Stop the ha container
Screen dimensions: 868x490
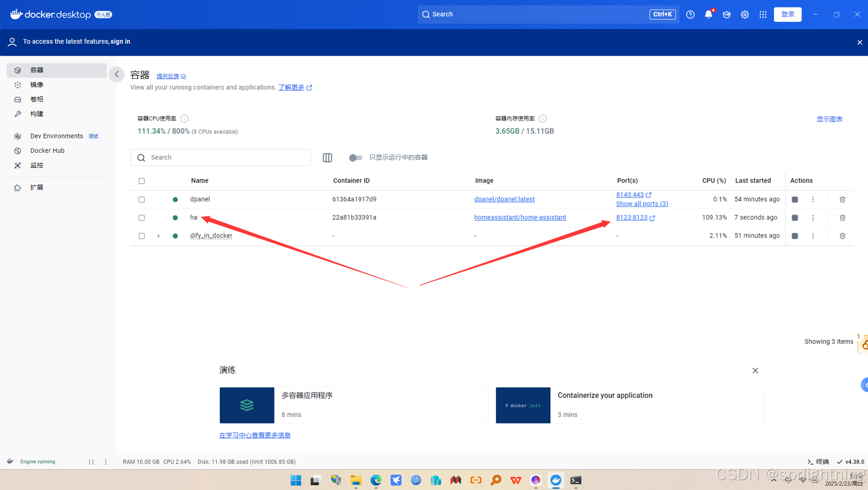point(795,218)
